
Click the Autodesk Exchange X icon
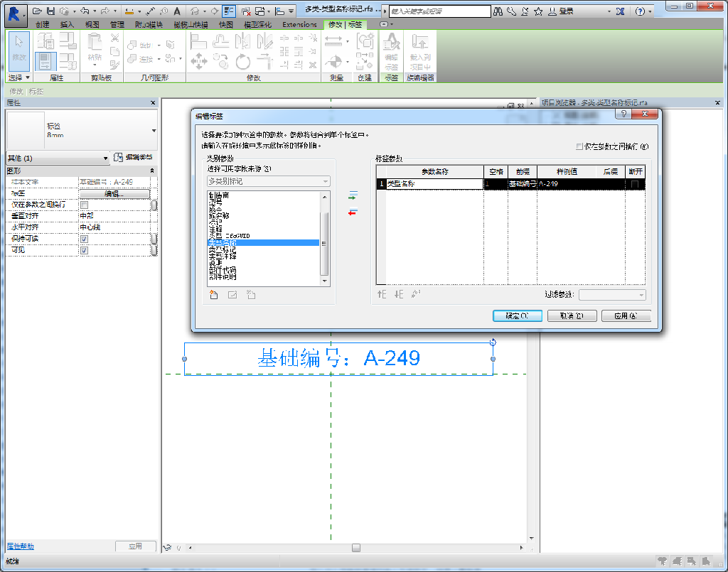620,11
